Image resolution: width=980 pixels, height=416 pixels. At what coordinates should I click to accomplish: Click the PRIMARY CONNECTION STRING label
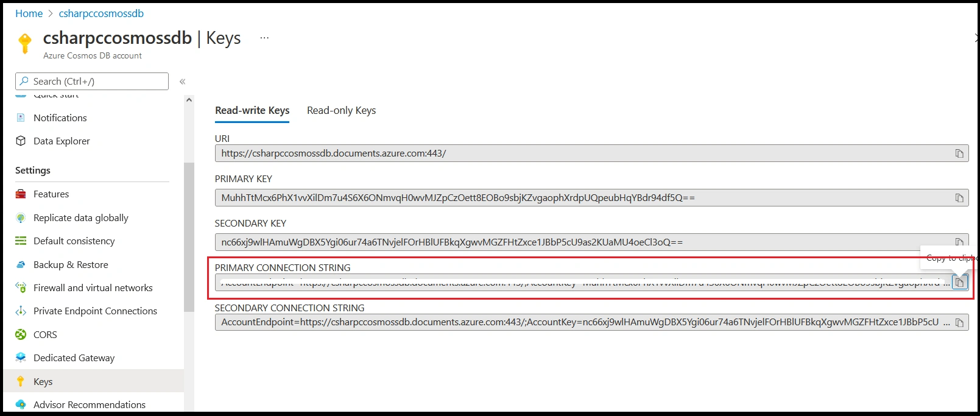(x=283, y=268)
